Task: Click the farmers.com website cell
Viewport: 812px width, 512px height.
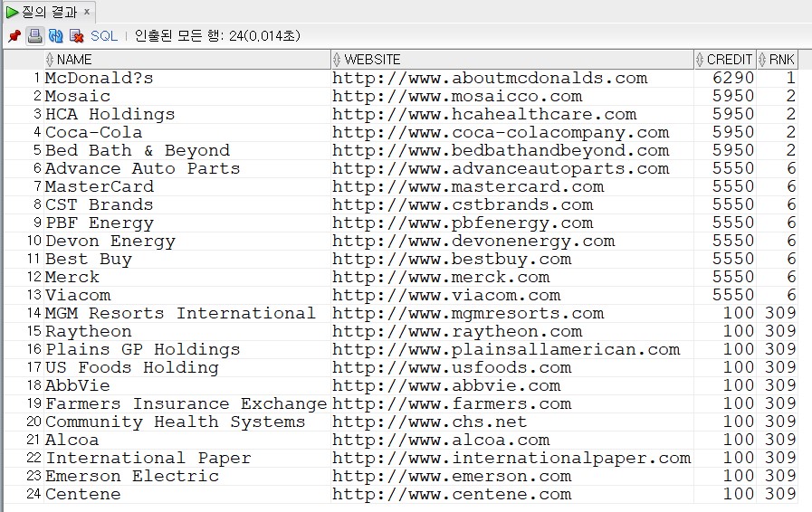Action: click(x=512, y=404)
